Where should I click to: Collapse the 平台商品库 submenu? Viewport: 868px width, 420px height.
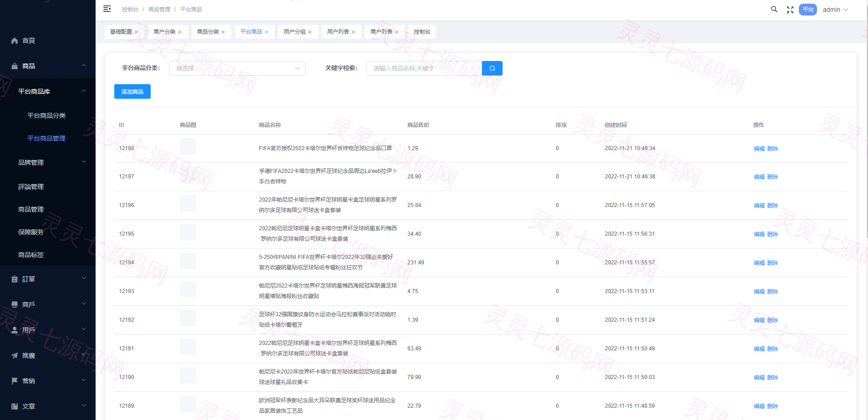pos(48,91)
